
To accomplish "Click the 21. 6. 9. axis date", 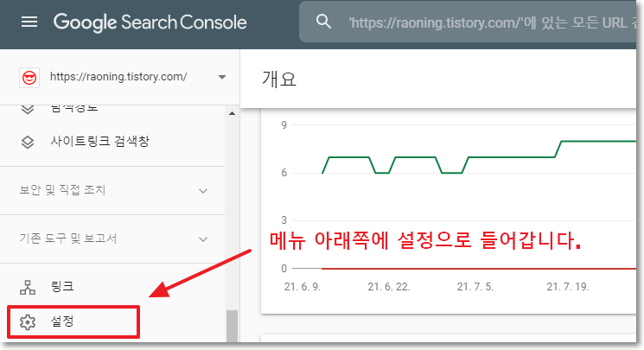I will (x=303, y=287).
